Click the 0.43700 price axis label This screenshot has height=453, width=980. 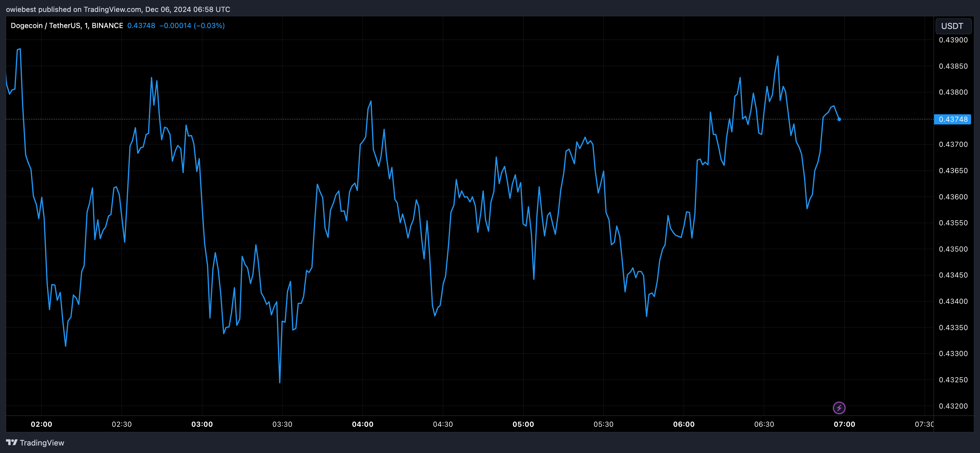coord(953,144)
